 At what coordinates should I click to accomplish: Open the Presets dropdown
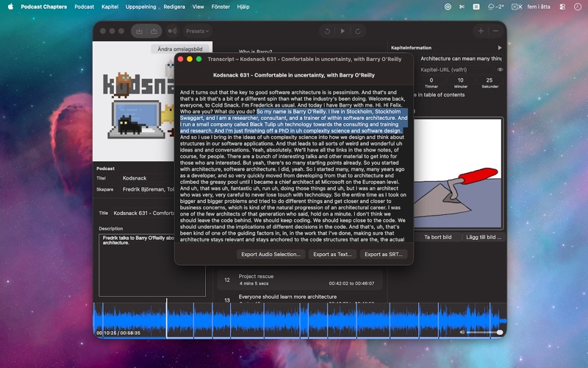point(197,31)
